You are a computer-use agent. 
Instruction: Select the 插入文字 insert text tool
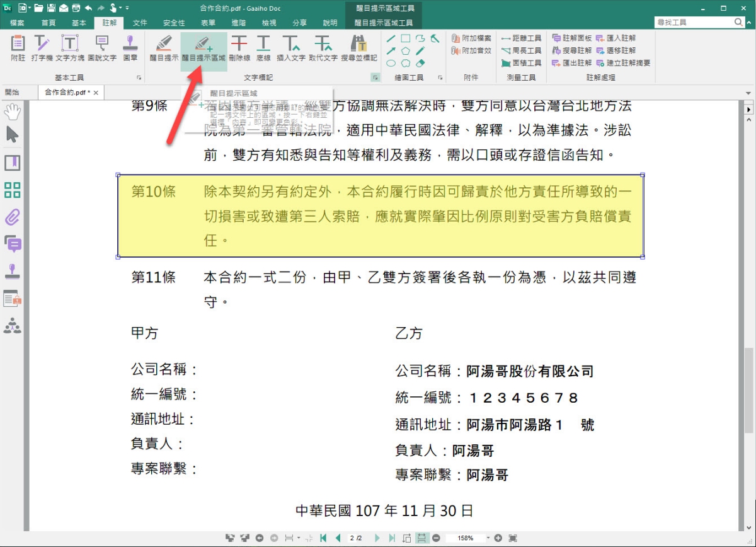tap(290, 48)
